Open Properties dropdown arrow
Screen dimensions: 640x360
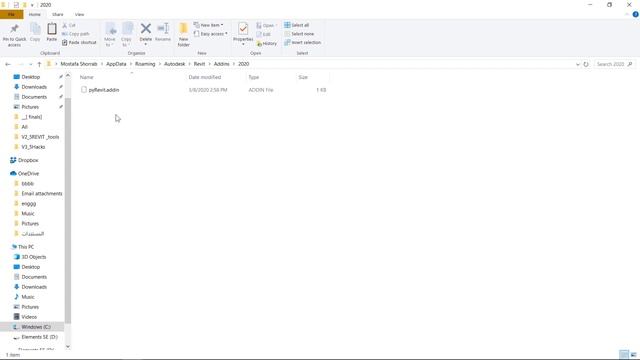click(243, 44)
